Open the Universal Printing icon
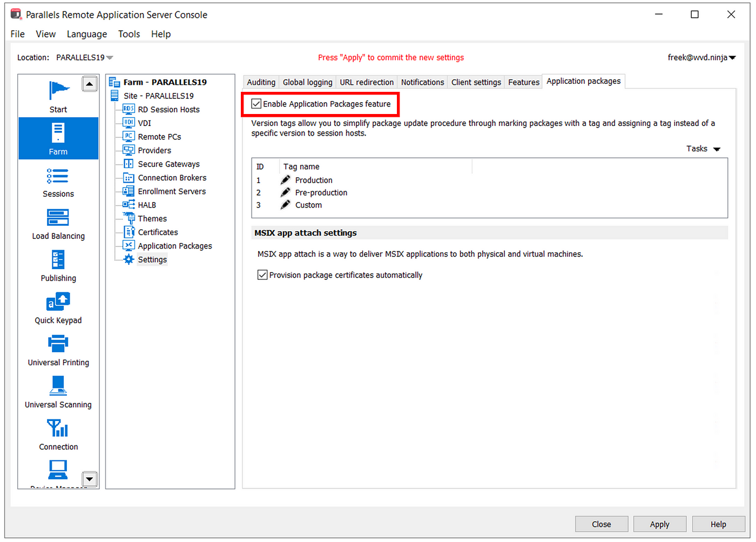The image size is (756, 542). click(58, 344)
